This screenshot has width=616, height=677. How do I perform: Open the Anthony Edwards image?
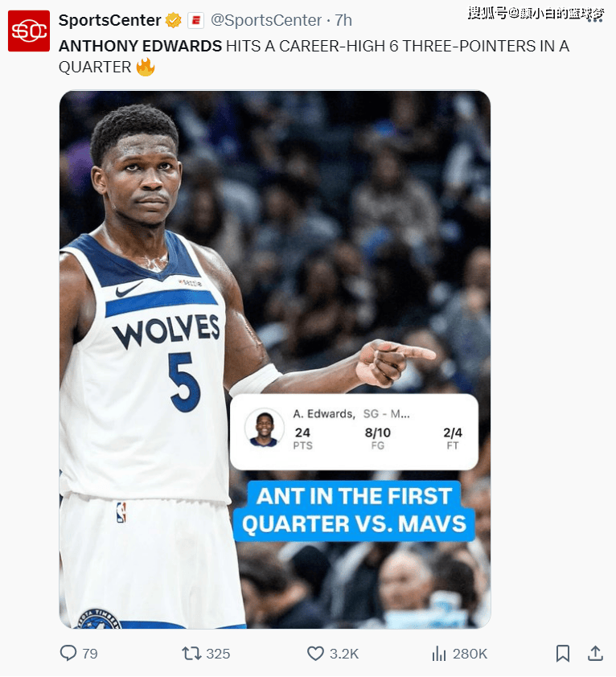(x=275, y=359)
